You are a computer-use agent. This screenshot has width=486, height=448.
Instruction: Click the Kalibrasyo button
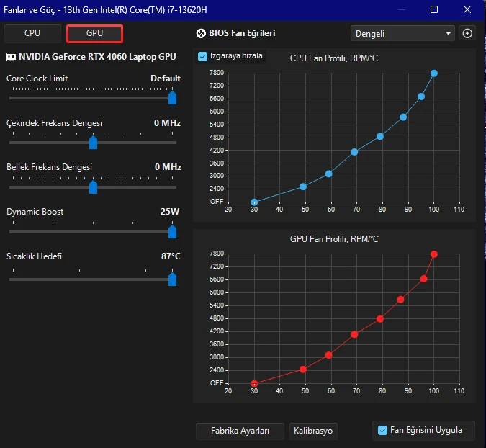pyautogui.click(x=313, y=431)
